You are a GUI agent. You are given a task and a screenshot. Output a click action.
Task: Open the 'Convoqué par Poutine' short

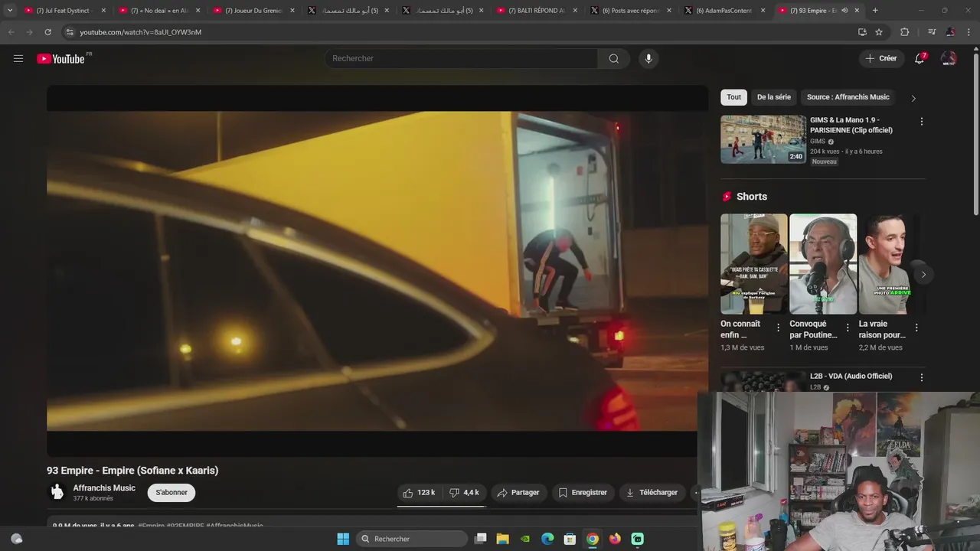click(823, 264)
